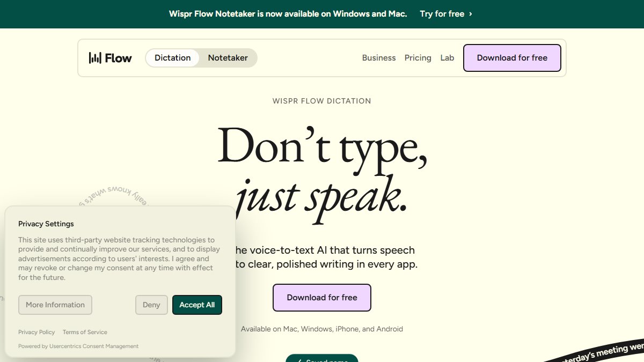Click the WISPR FLOW DICTATION heading text

pos(322,101)
